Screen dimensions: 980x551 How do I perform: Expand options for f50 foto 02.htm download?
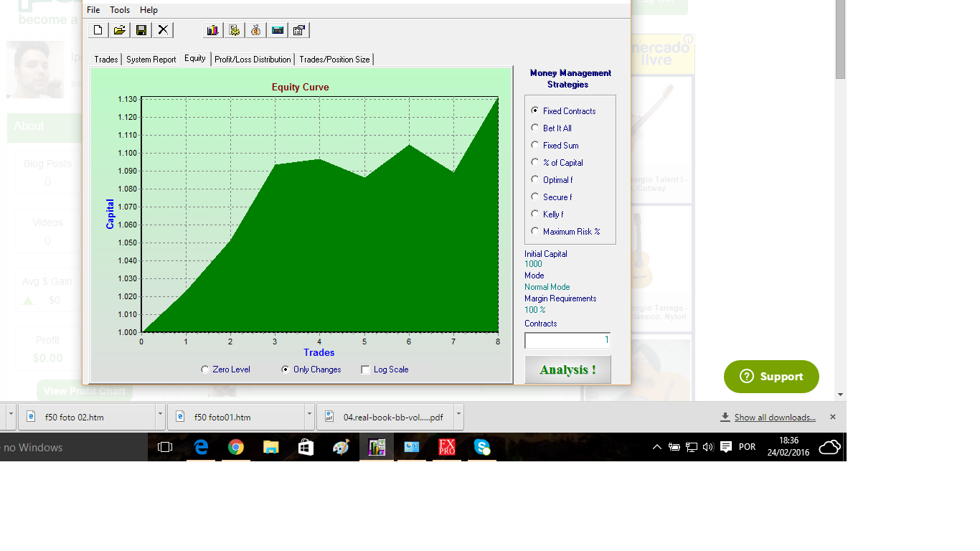[160, 416]
